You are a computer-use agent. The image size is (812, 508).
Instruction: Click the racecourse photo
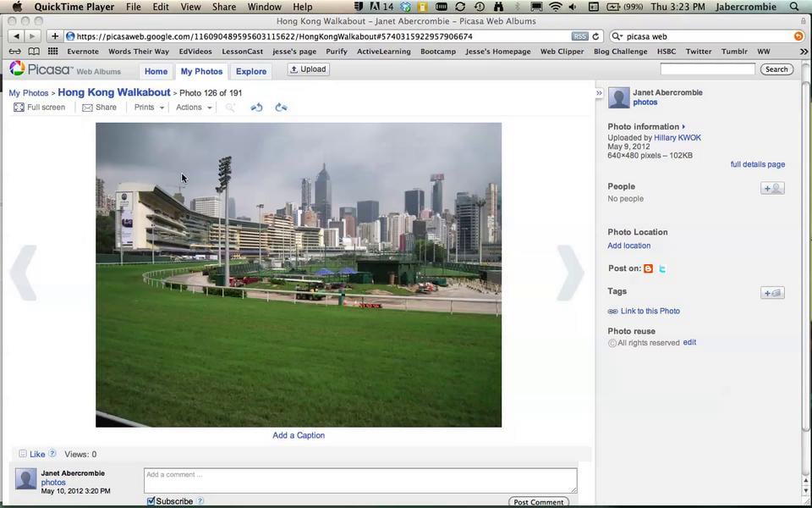coord(299,274)
